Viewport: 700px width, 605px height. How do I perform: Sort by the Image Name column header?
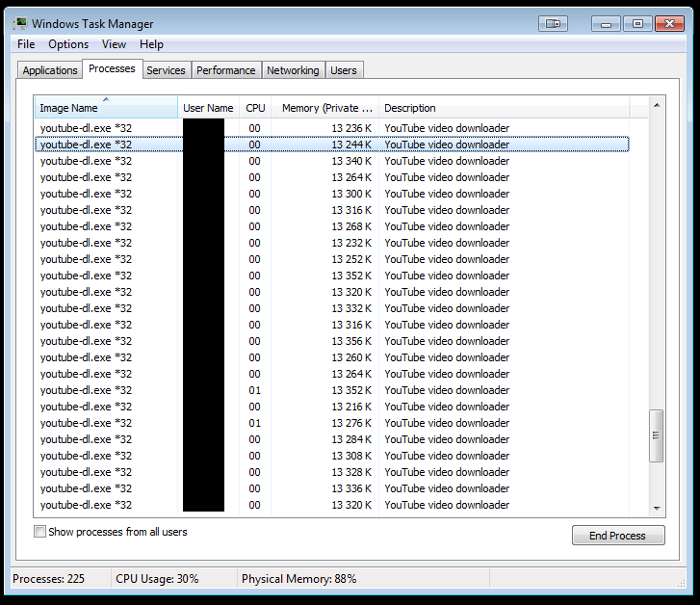[x=106, y=108]
